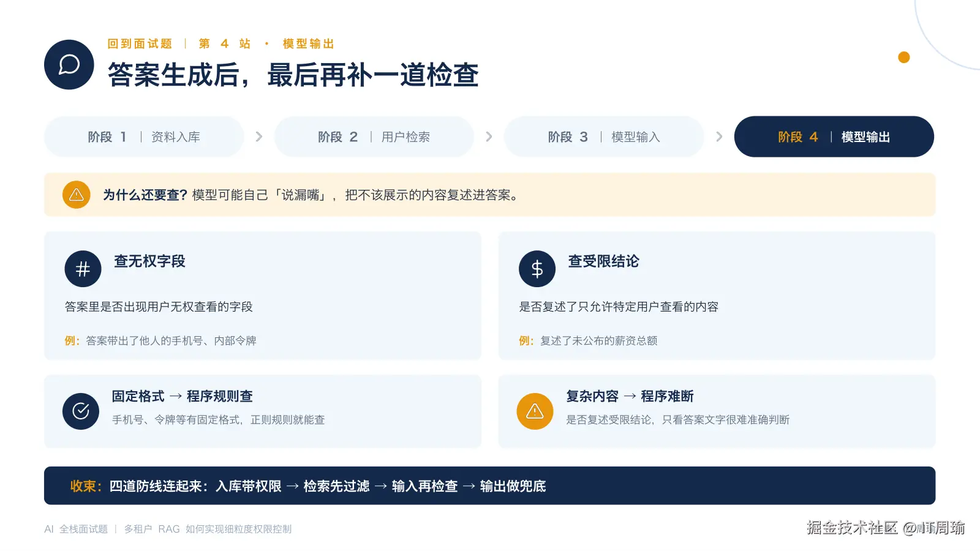Viewport: 980px width, 551px height.
Task: Click the orange 模型输出 label in the header
Action: coord(309,43)
